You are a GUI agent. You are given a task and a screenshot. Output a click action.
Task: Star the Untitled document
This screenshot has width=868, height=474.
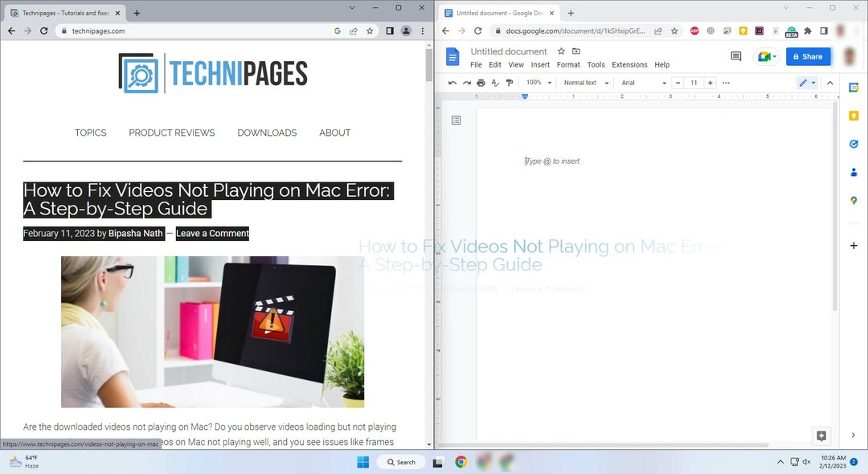tap(561, 51)
